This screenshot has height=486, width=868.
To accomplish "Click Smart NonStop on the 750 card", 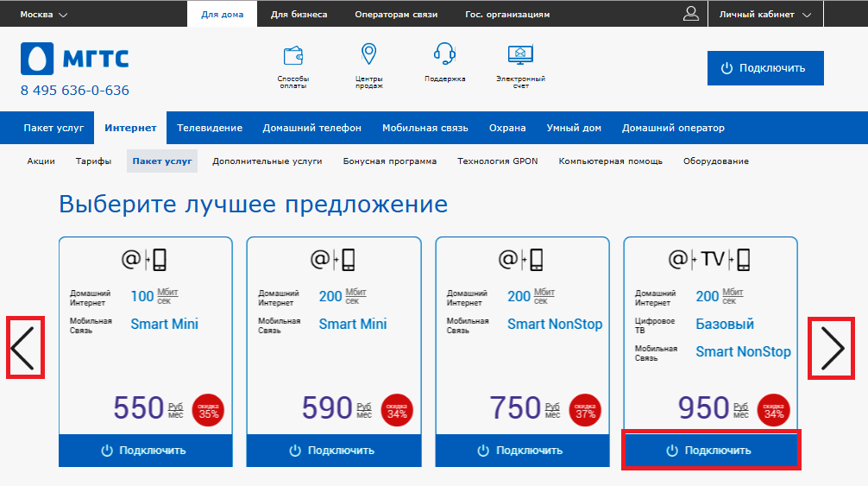I will click(x=555, y=324).
